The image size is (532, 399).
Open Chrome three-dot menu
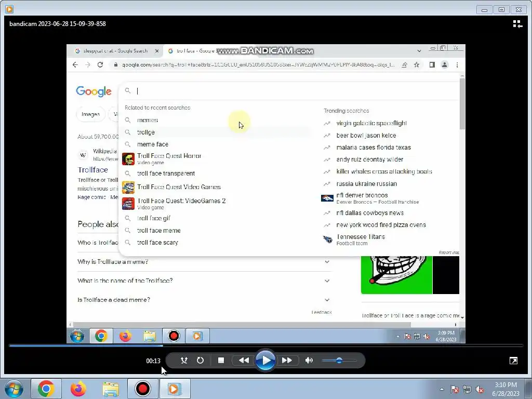coord(457,65)
